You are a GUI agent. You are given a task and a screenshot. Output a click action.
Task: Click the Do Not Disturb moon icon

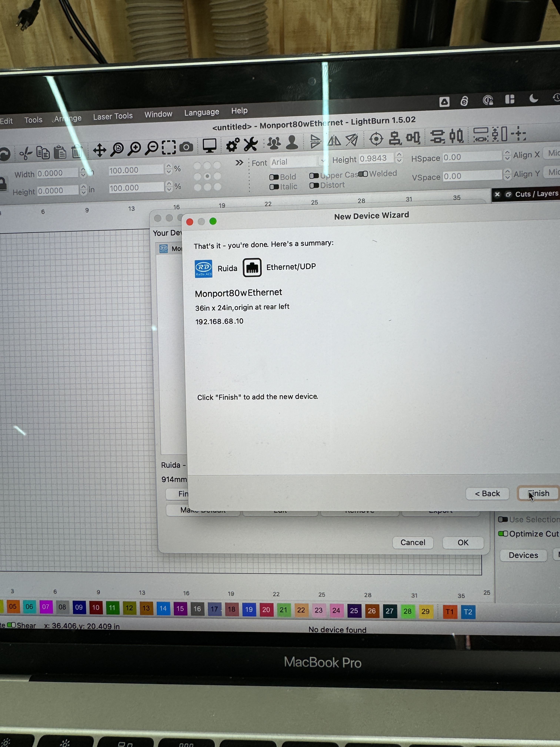point(534,99)
